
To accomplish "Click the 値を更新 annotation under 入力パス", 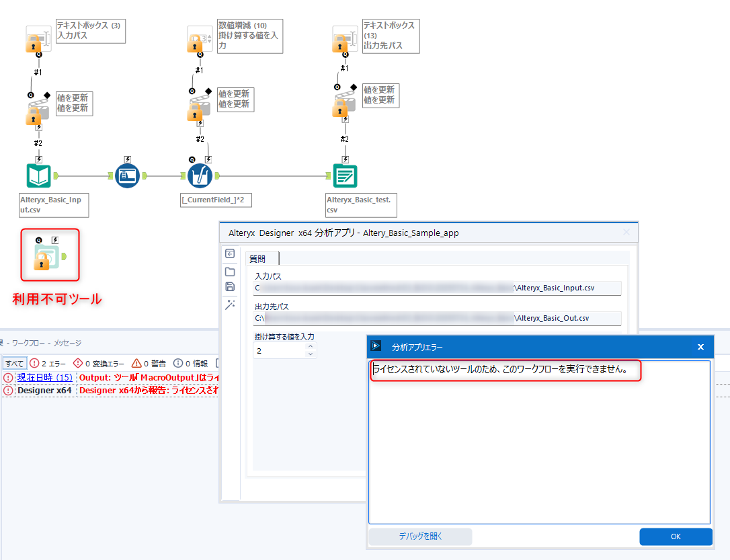I will (75, 104).
